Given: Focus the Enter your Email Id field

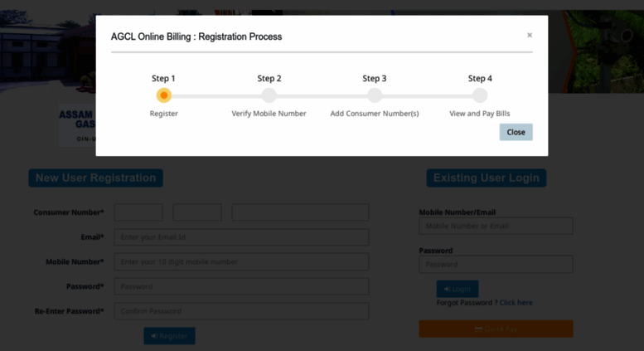Looking at the screenshot, I should (x=241, y=237).
